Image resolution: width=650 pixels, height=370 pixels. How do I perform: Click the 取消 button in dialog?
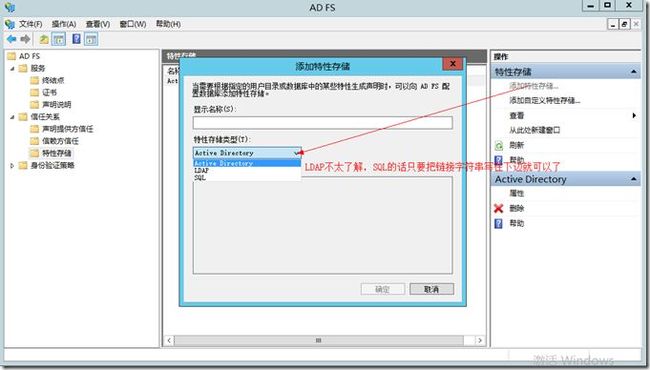432,289
